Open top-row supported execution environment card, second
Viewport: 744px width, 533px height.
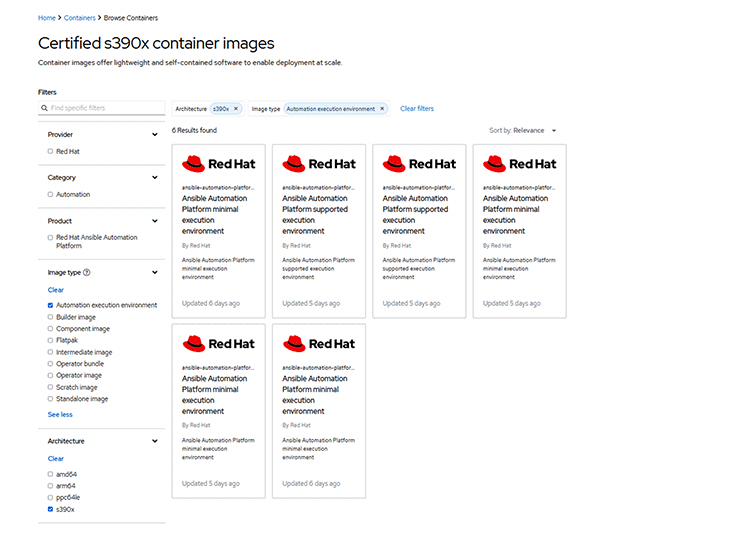319,231
